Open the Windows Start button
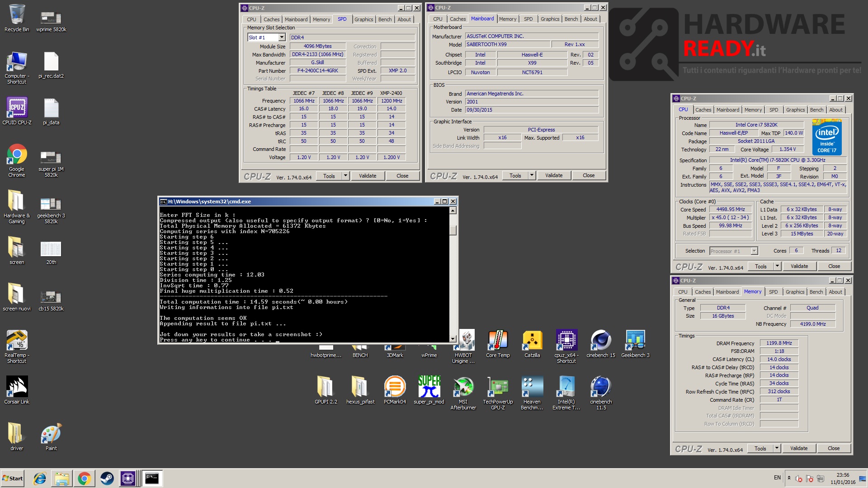 [13, 479]
